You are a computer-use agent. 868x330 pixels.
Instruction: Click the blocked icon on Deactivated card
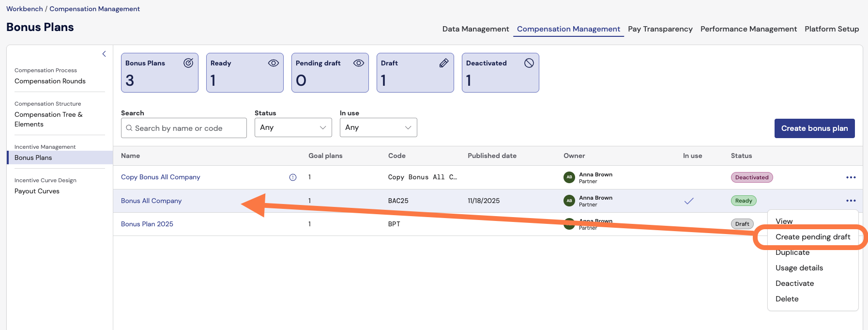(529, 63)
